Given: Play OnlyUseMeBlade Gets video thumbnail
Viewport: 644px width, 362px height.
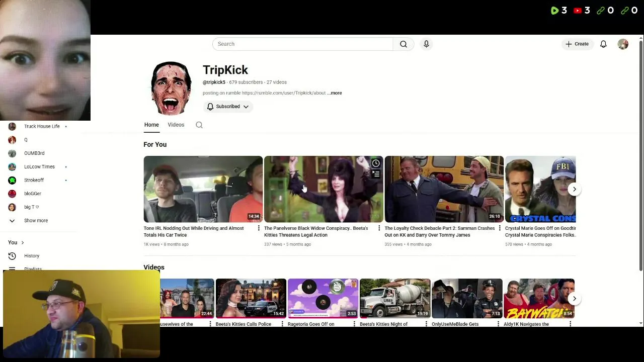Looking at the screenshot, I should (x=467, y=298).
